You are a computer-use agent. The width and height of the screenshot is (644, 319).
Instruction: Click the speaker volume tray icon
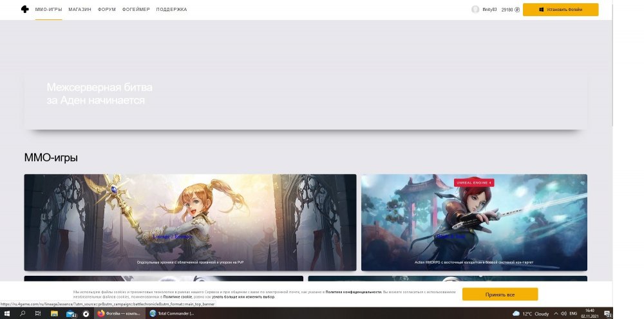pos(564,313)
